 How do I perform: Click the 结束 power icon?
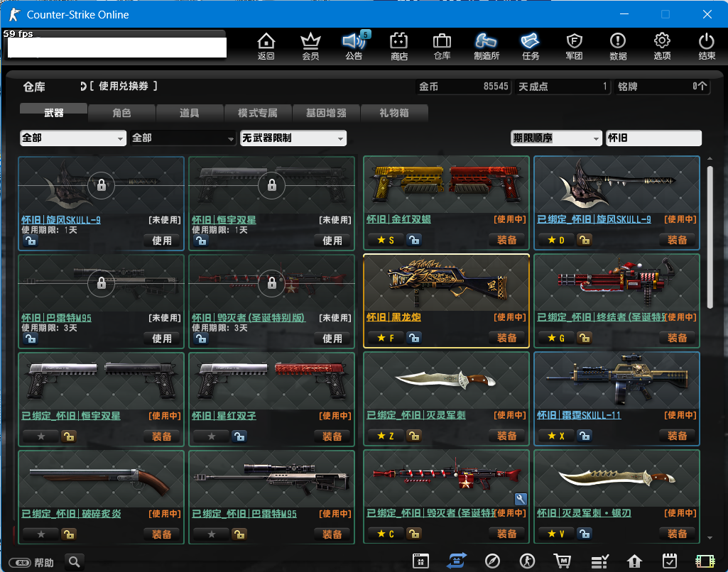click(707, 46)
